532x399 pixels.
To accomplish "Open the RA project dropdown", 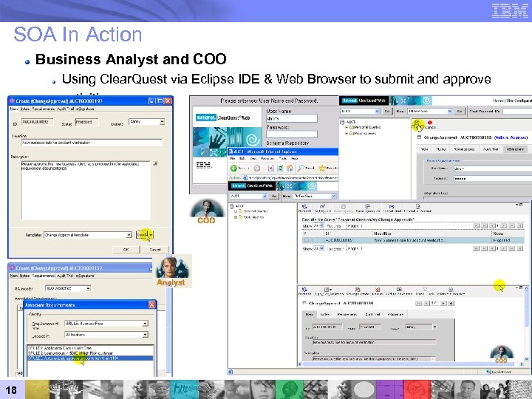I will 68,288.
